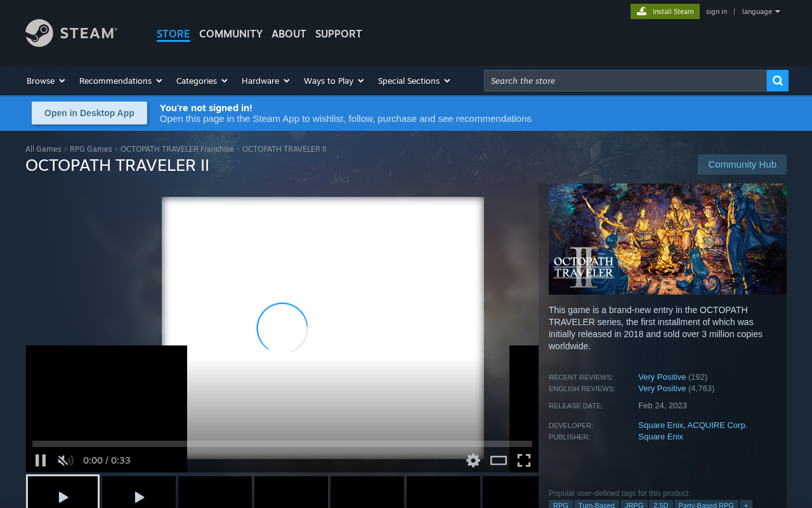Open video settings gear
Image resolution: width=812 pixels, height=508 pixels.
coord(473,460)
